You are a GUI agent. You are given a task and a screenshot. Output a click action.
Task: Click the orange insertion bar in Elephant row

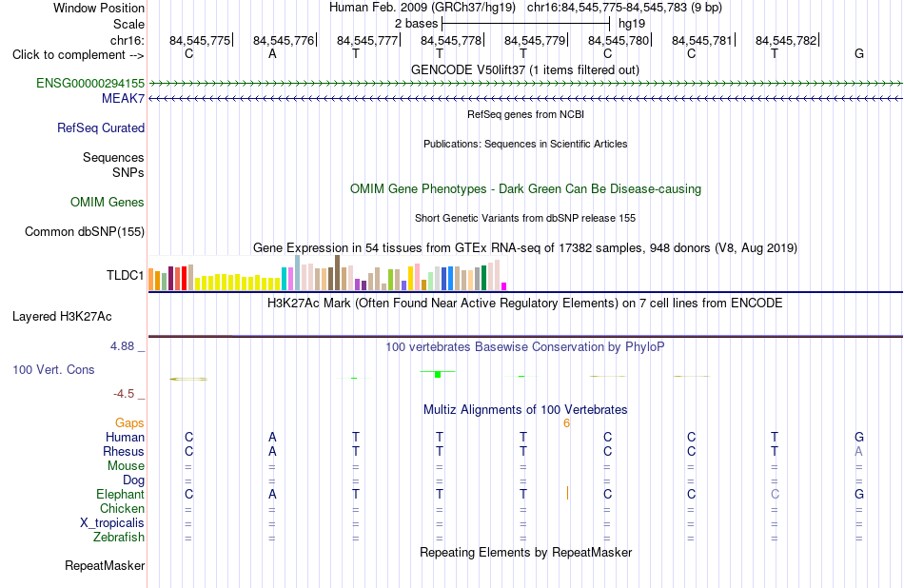tap(567, 494)
